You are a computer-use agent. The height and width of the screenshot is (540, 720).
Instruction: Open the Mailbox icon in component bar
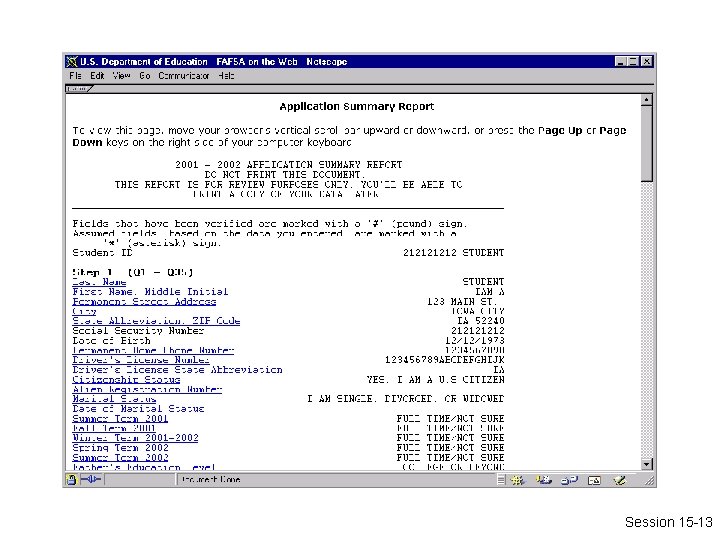pos(544,480)
